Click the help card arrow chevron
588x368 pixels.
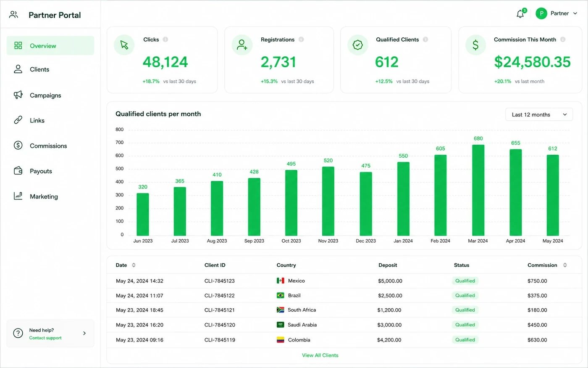click(x=84, y=333)
